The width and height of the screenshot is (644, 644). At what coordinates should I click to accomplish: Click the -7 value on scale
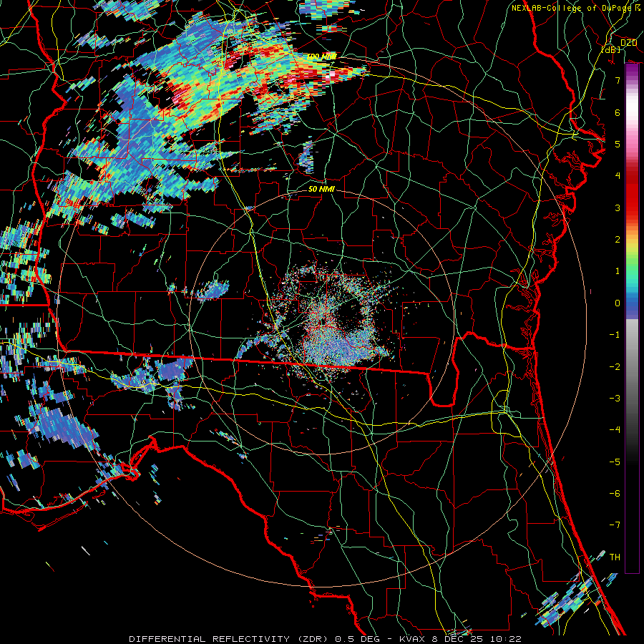(615, 525)
